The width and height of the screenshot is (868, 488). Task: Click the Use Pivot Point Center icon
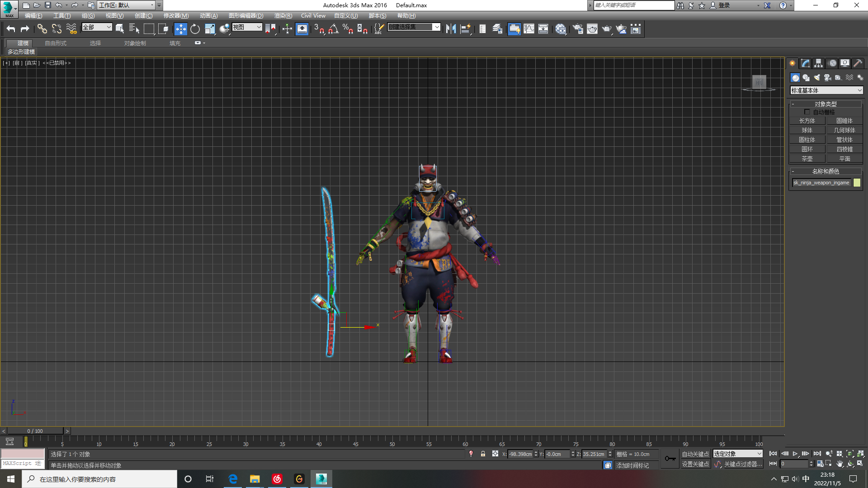pyautogui.click(x=271, y=29)
